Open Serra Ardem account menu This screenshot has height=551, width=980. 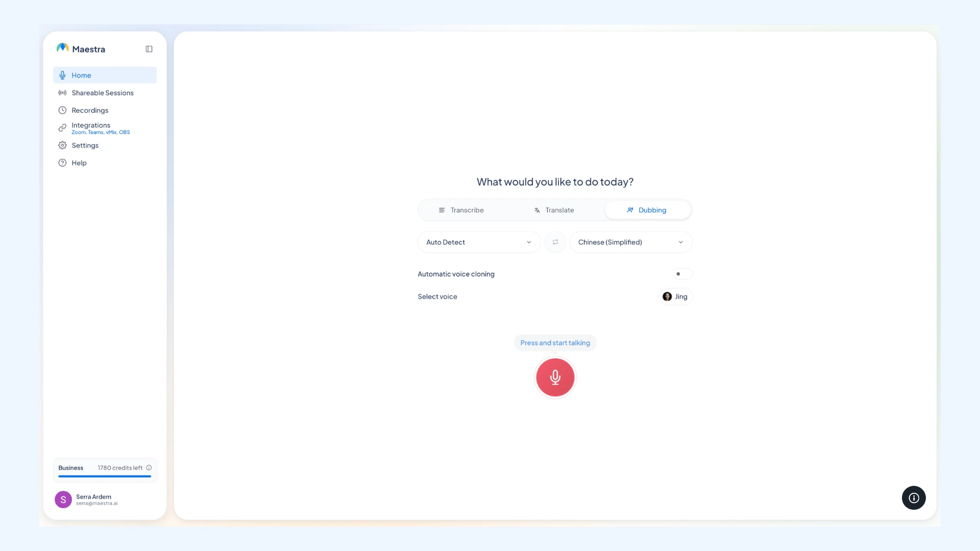[x=105, y=499]
